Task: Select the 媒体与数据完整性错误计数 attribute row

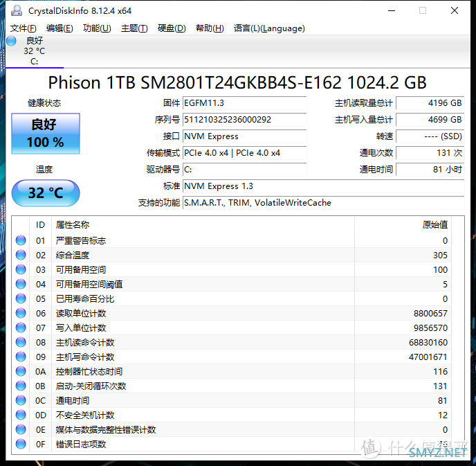Action: click(232, 429)
